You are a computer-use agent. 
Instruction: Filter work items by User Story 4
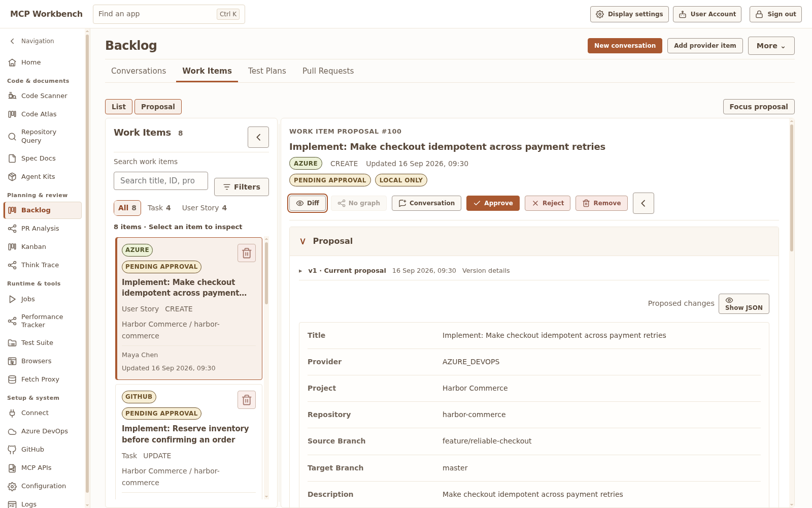pos(205,208)
